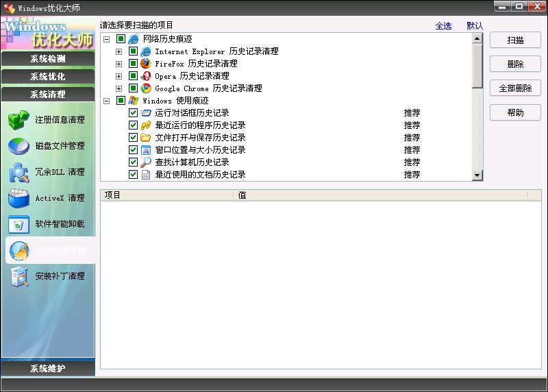The height and width of the screenshot is (392, 548).
Task: Open the 磁盘文件管理 disk icon
Action: point(18,146)
